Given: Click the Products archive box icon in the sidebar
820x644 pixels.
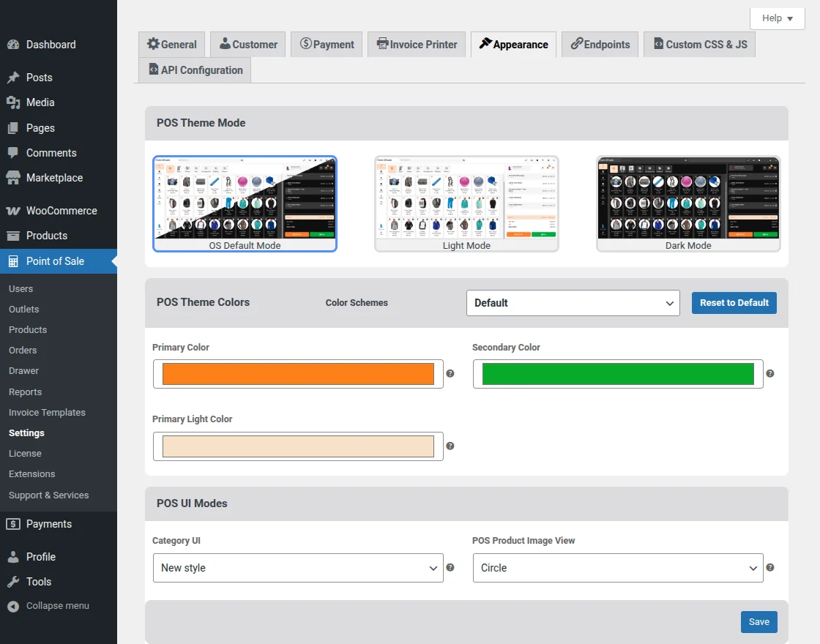Looking at the screenshot, I should click(13, 236).
